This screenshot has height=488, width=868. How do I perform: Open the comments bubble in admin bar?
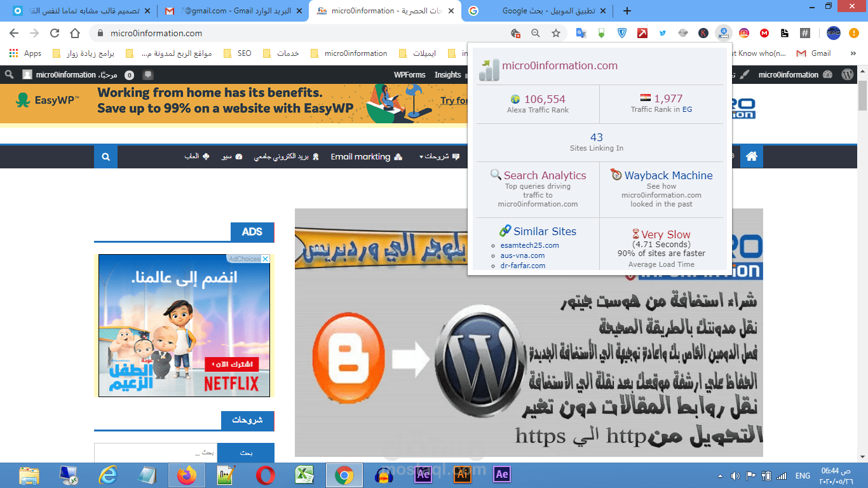click(148, 74)
